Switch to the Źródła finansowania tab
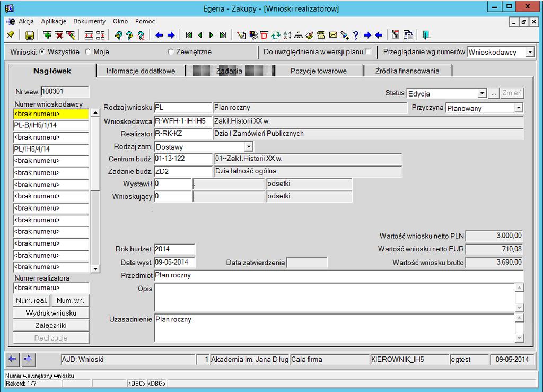The width and height of the screenshot is (543, 392). click(x=408, y=71)
